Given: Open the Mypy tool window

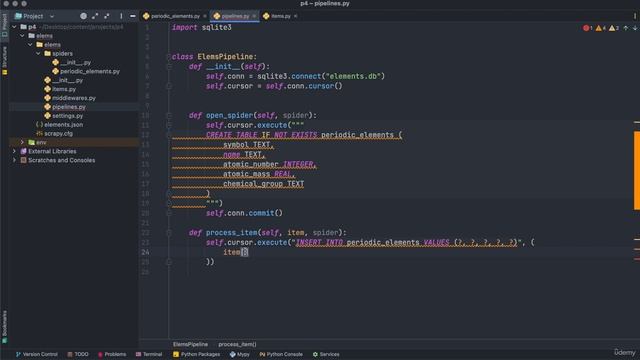Looking at the screenshot, I should (x=240, y=354).
